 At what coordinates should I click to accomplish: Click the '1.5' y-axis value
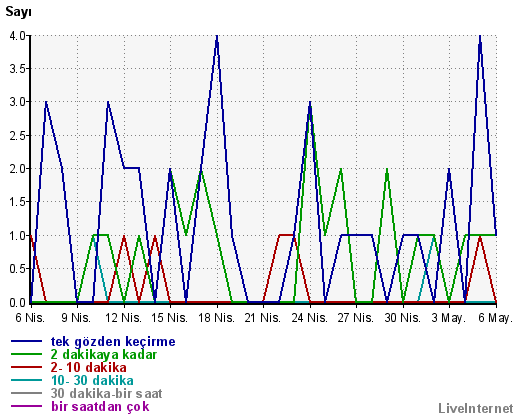click(x=18, y=202)
